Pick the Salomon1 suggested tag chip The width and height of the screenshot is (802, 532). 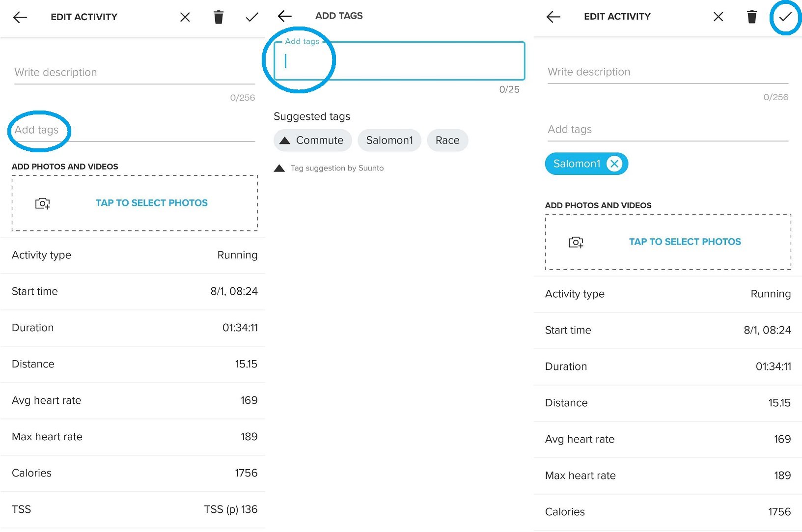pos(389,140)
